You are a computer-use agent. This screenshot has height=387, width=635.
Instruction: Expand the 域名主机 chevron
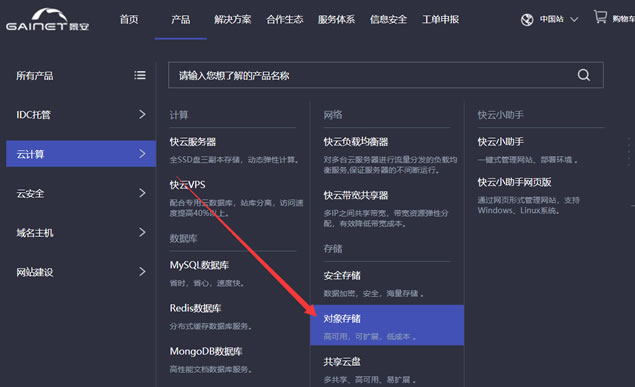point(142,232)
